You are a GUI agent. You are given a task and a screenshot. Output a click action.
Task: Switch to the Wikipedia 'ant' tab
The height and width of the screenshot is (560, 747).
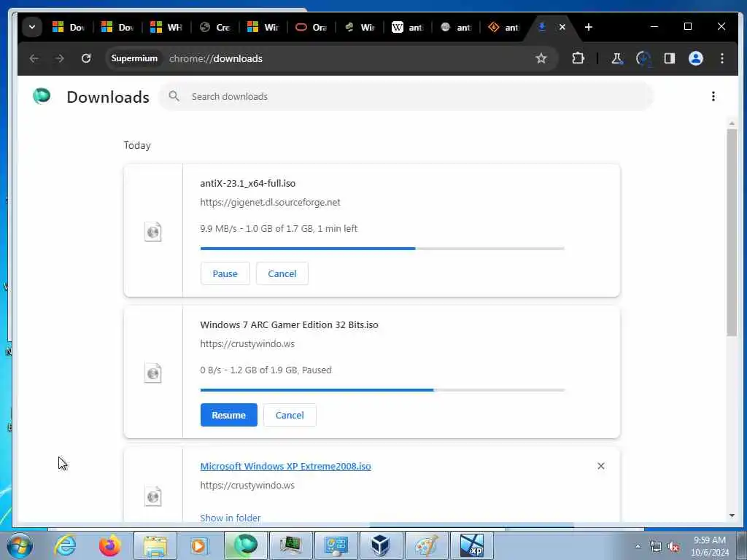[x=407, y=27]
